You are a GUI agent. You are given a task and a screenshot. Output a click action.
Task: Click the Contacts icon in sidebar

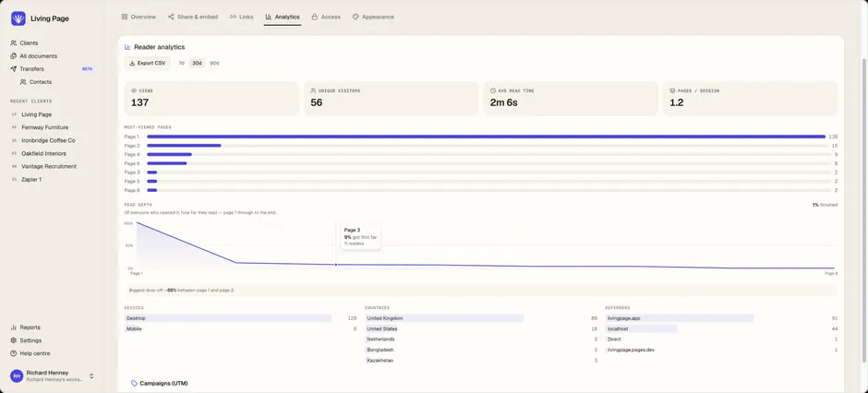click(x=23, y=82)
